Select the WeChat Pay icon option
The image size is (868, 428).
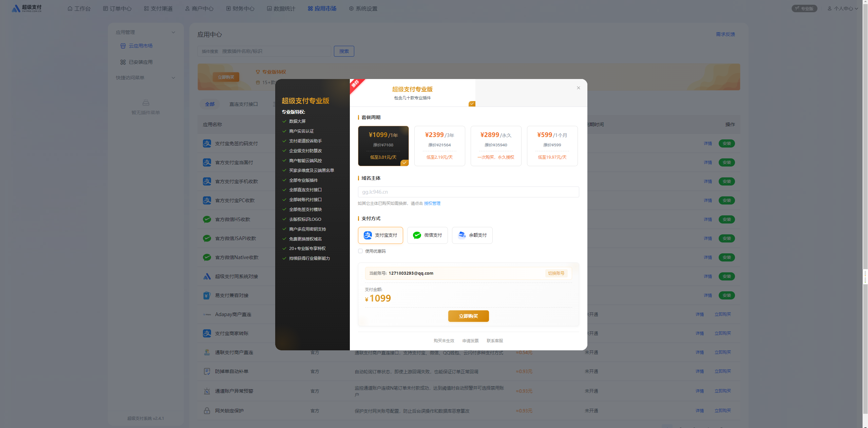417,235
